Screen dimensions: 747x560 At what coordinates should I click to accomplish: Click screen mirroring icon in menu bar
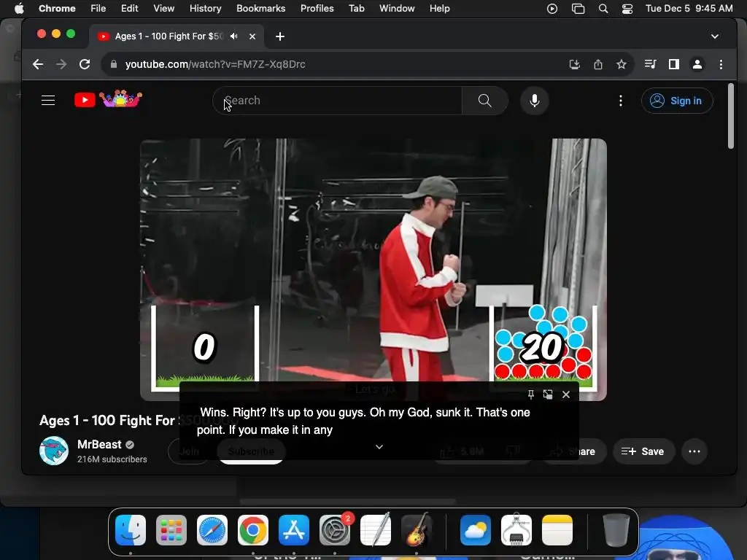click(x=578, y=9)
